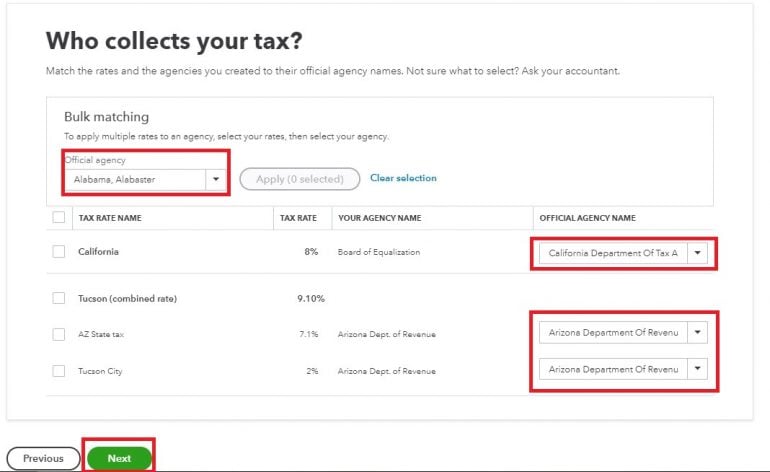Check the California tax rate checkbox
This screenshot has width=770, height=472.
(x=58, y=252)
